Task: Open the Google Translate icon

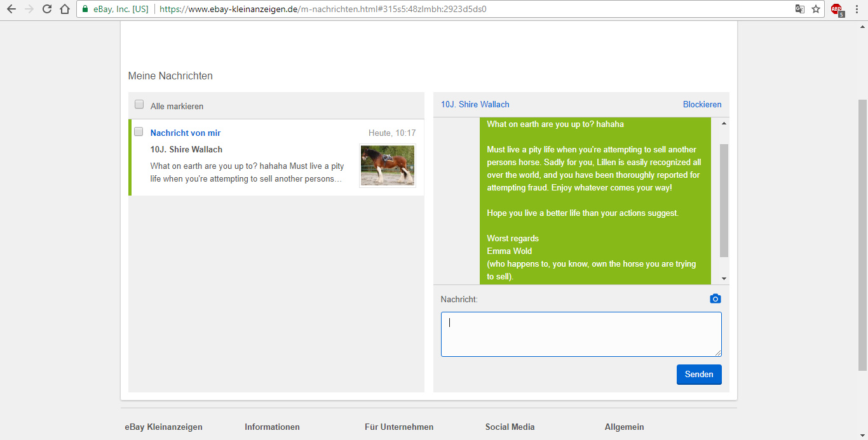Action: click(800, 10)
